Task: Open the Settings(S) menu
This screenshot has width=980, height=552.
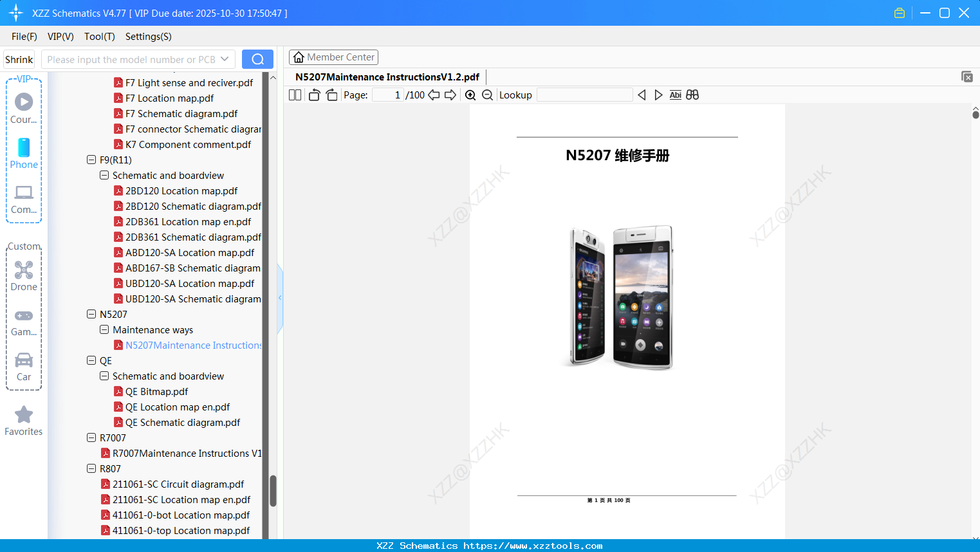Action: [x=149, y=37]
